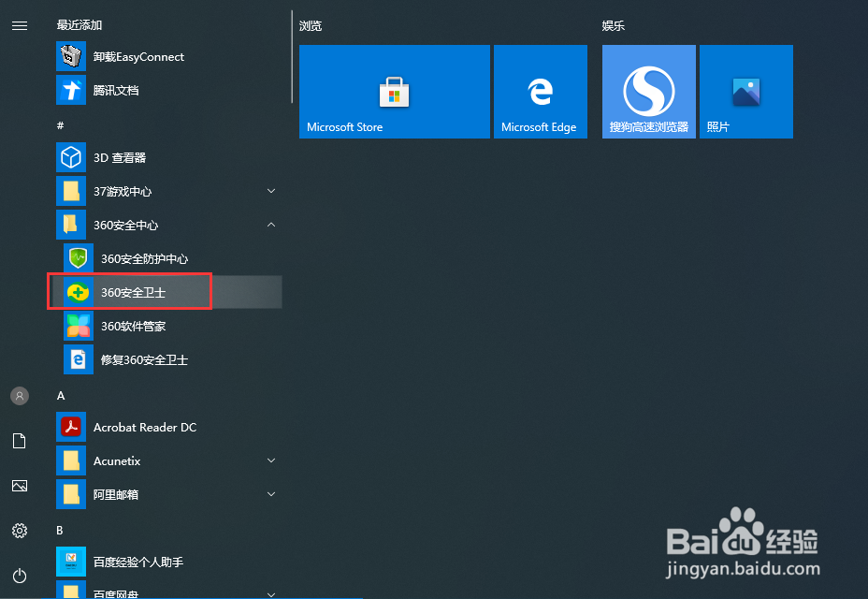The height and width of the screenshot is (599, 868).
Task: Click the 卸载EasyConnect uninstaller icon
Action: tap(71, 56)
